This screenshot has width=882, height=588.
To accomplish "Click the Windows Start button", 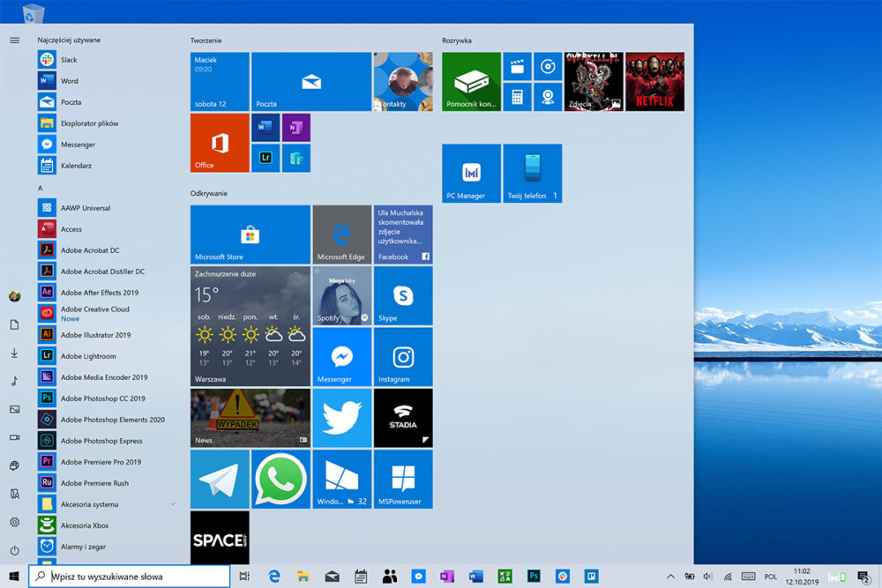I will (14, 577).
